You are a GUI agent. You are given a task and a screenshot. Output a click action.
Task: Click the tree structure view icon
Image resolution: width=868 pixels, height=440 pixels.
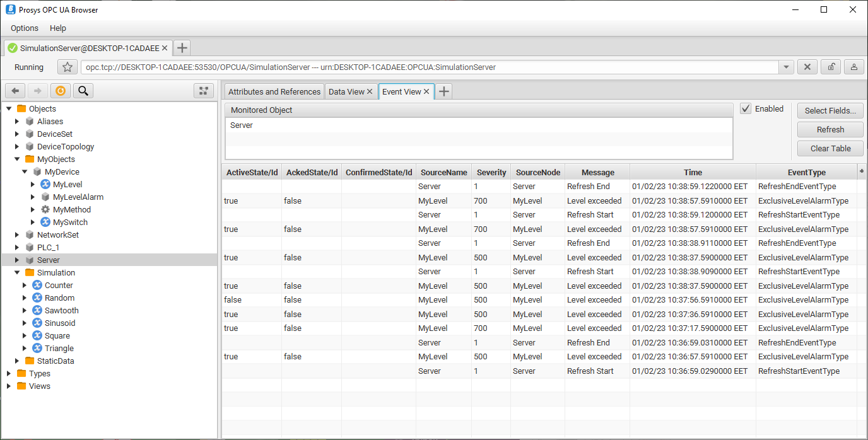[x=203, y=91]
